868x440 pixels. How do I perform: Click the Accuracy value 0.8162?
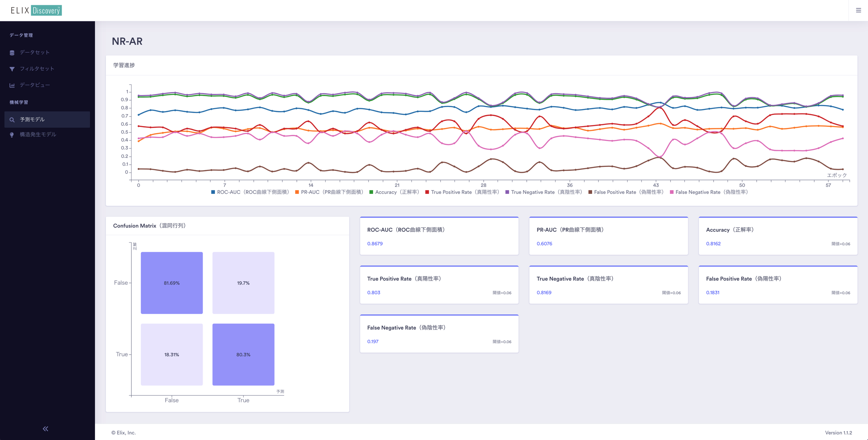pos(713,244)
